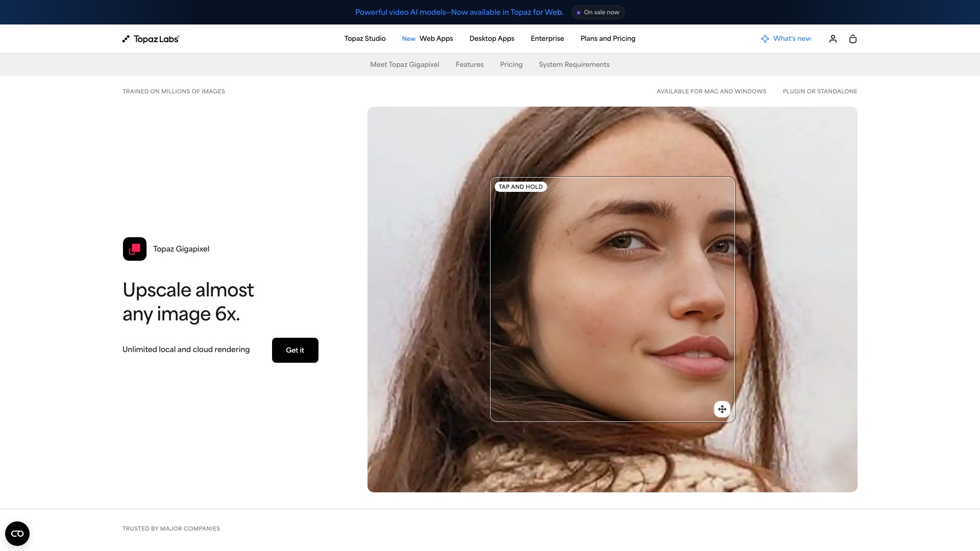Viewport: 980px width, 551px height.
Task: Click the Topaz Gigapixel product name
Action: click(x=181, y=249)
